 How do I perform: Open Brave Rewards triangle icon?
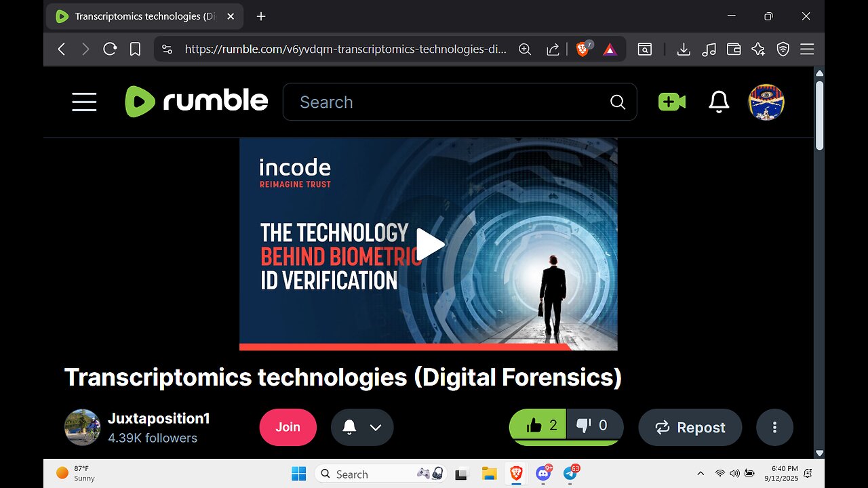610,49
